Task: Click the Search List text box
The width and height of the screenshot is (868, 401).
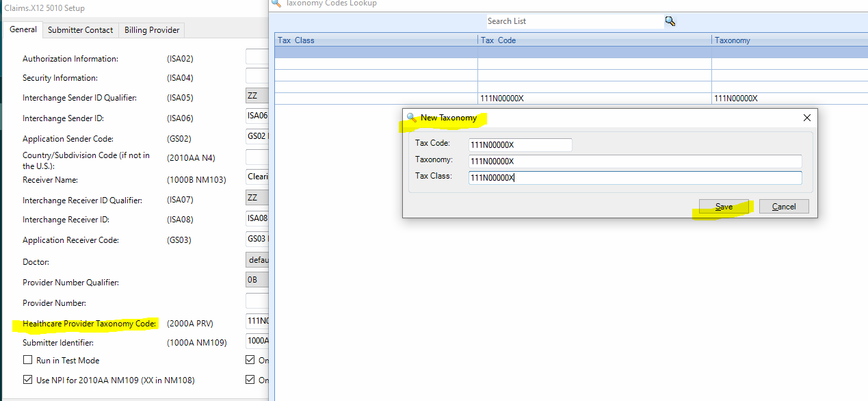Action: (x=575, y=21)
